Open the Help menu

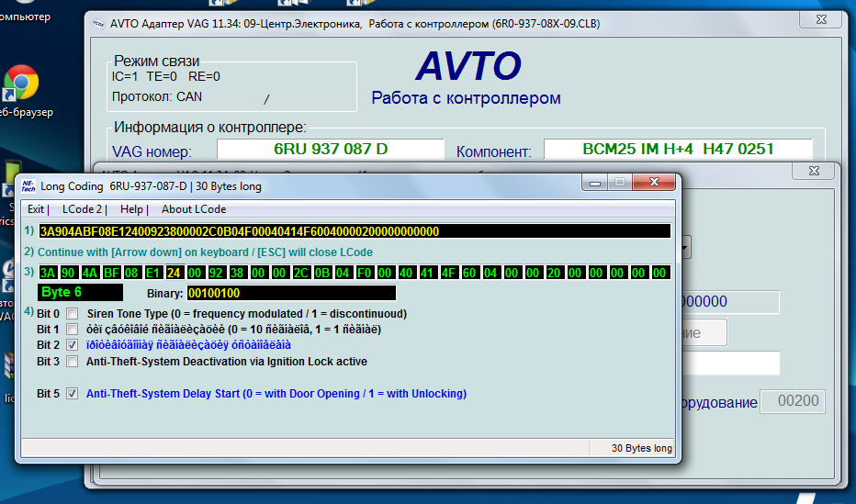click(x=133, y=209)
